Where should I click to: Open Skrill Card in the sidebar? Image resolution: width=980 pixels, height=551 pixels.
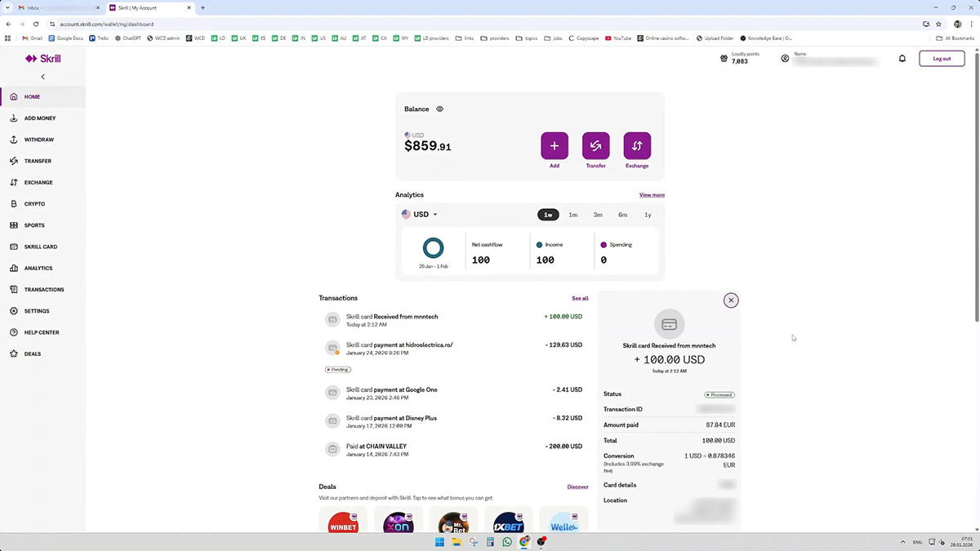coord(40,247)
